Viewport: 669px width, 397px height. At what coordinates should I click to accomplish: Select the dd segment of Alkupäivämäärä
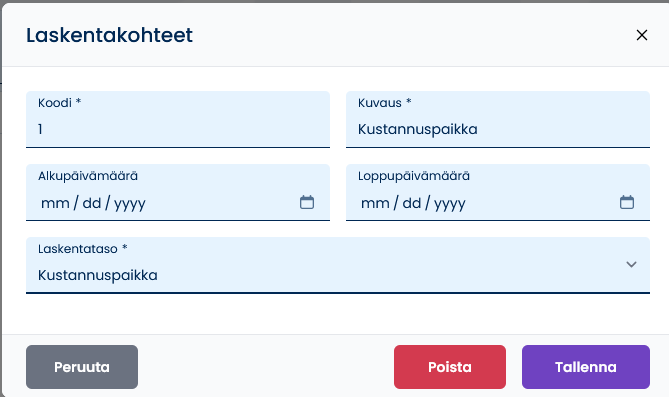92,203
